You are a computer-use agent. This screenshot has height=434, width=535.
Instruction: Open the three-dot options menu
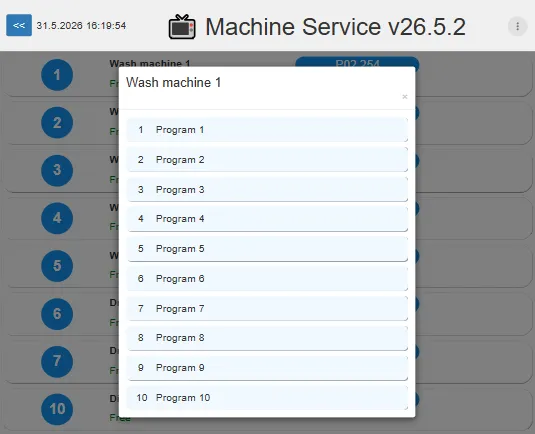click(x=517, y=26)
